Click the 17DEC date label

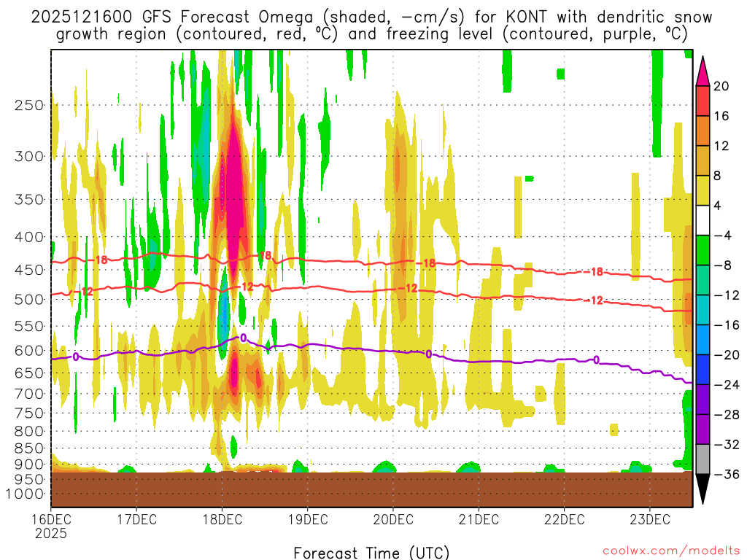[136, 519]
